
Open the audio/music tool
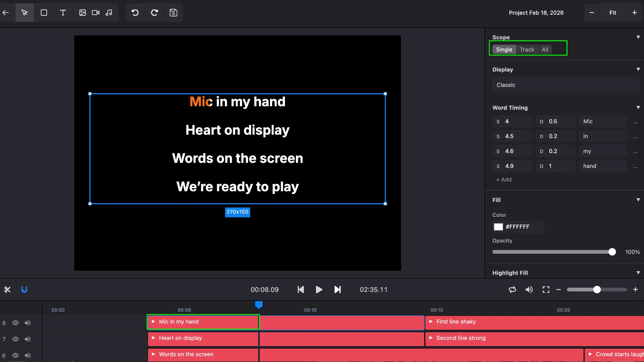[109, 13]
